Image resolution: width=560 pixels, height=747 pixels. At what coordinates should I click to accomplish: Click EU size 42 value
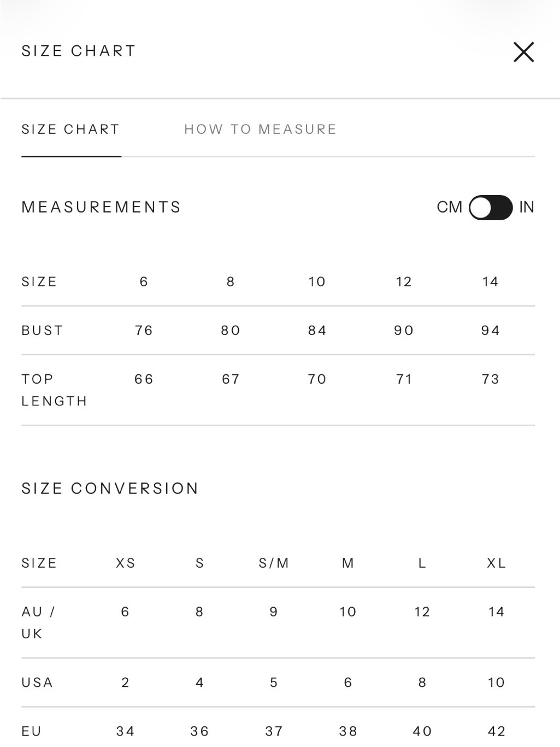(496, 731)
